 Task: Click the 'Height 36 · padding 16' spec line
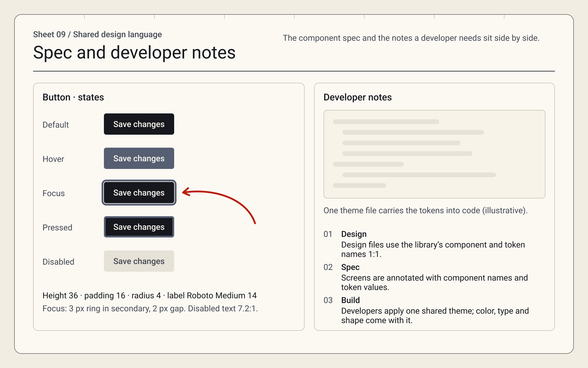click(x=150, y=295)
